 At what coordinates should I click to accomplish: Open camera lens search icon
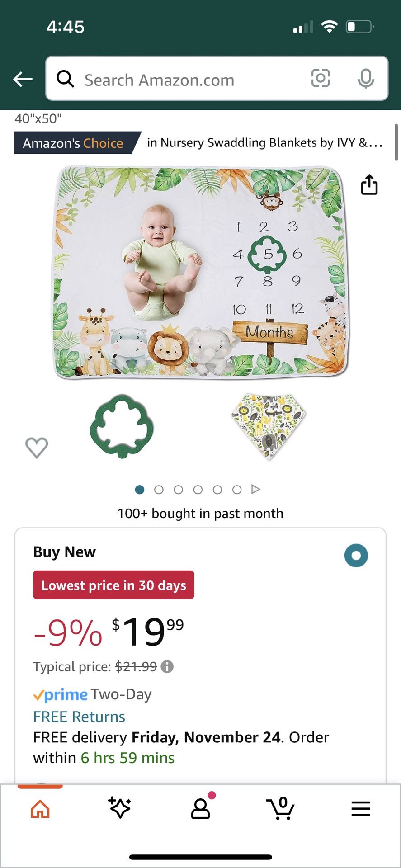[321, 79]
